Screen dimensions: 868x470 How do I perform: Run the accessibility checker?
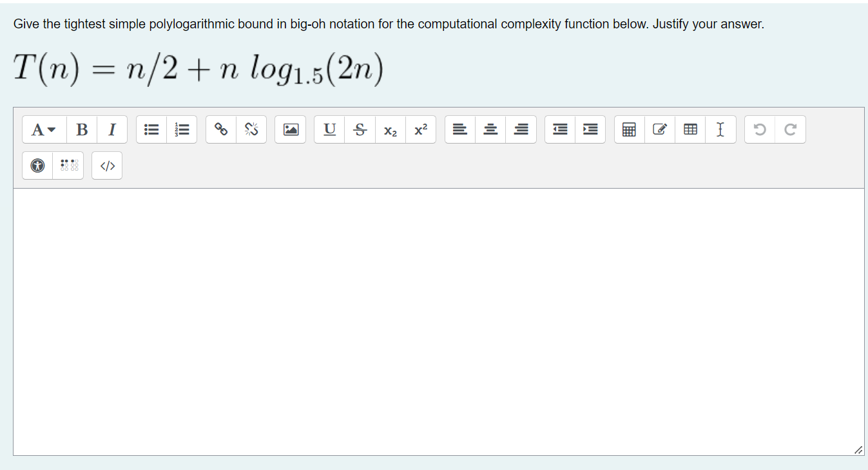(x=37, y=165)
